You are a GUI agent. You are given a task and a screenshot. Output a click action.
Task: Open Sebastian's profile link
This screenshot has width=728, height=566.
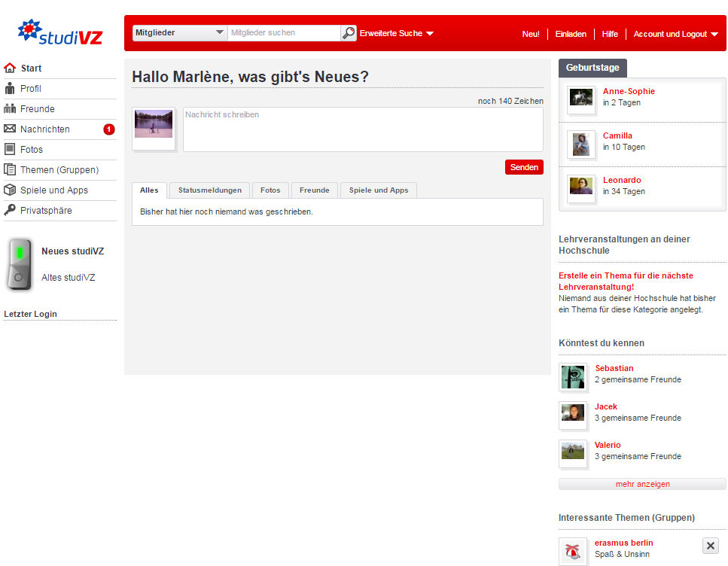pos(614,368)
